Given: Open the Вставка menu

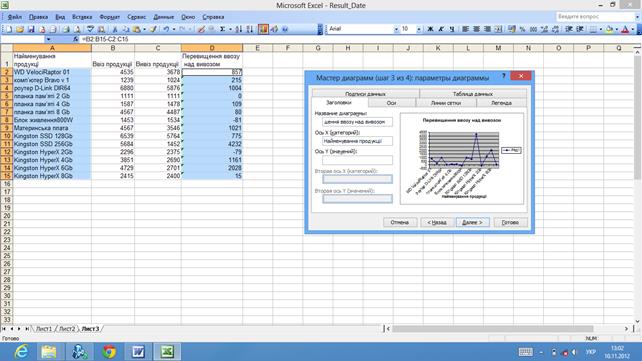Looking at the screenshot, I should [82, 17].
